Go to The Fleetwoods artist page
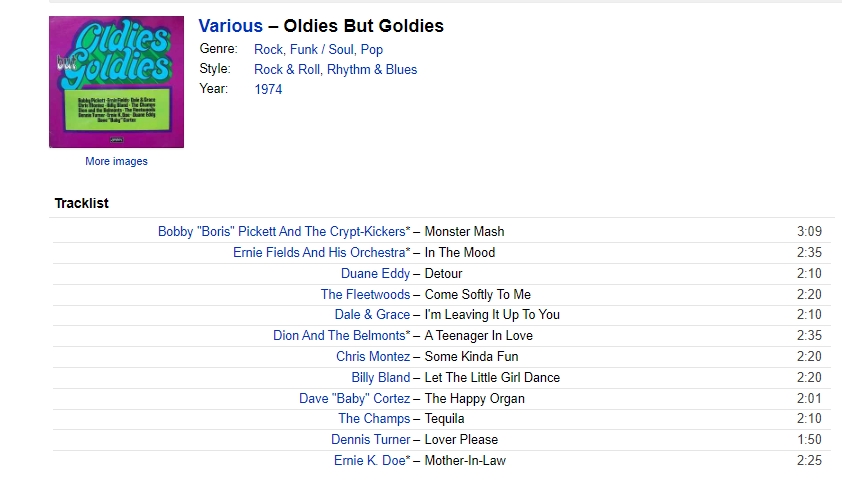 (365, 294)
